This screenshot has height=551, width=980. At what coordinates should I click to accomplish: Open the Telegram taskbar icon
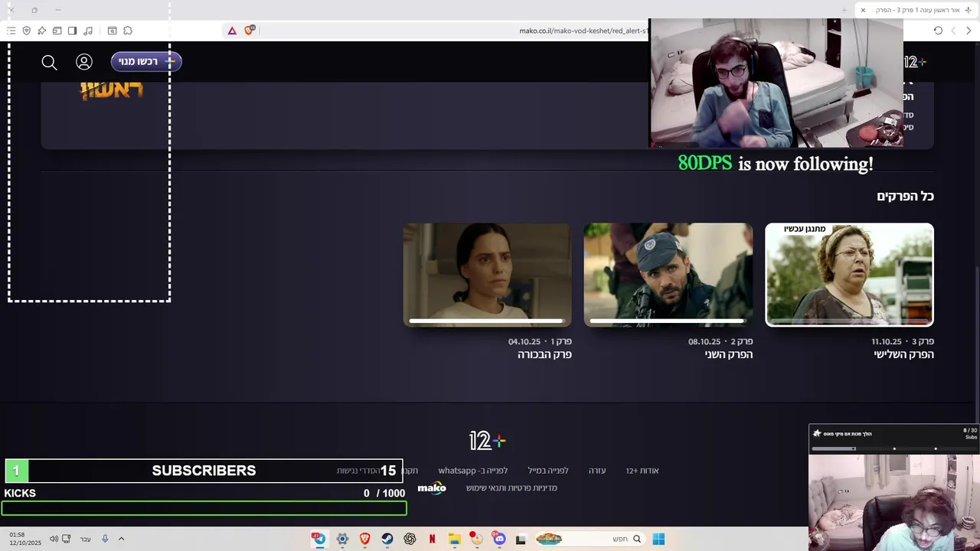click(319, 539)
